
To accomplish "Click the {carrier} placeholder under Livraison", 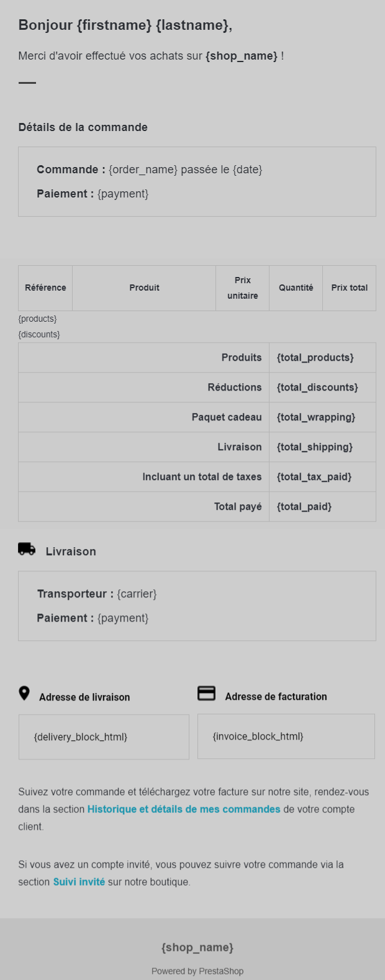I will [x=137, y=594].
